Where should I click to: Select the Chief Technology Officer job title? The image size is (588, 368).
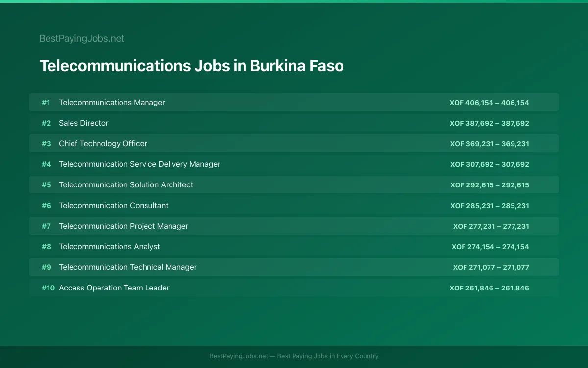103,144
